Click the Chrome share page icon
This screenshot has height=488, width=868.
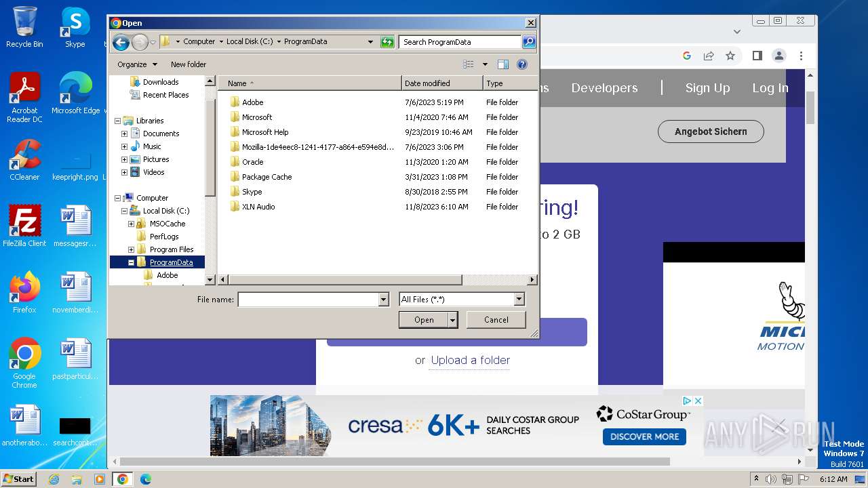click(709, 56)
